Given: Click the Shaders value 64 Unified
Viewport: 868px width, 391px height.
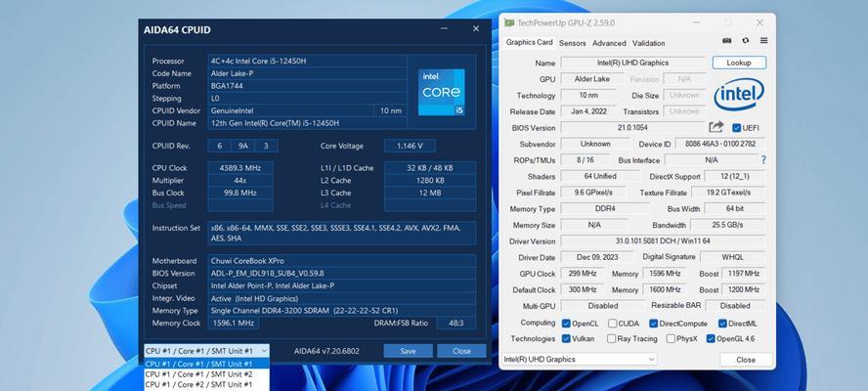Looking at the screenshot, I should (x=600, y=176).
